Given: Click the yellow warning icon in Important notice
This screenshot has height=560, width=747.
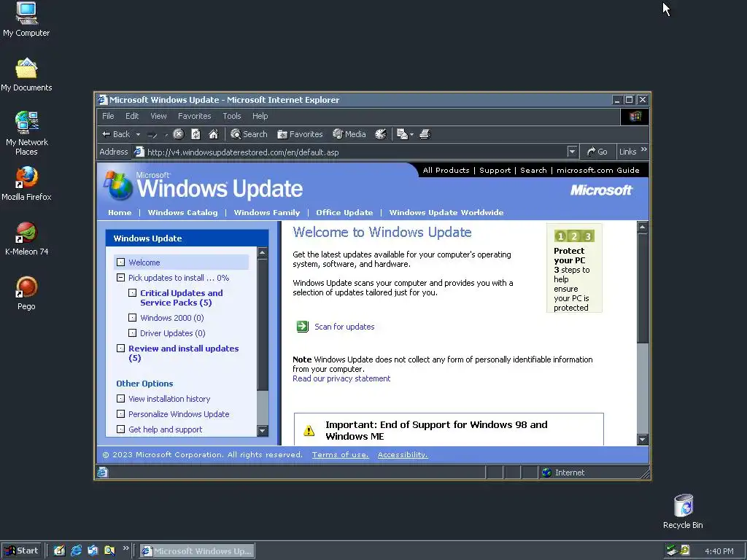Looking at the screenshot, I should coord(309,430).
